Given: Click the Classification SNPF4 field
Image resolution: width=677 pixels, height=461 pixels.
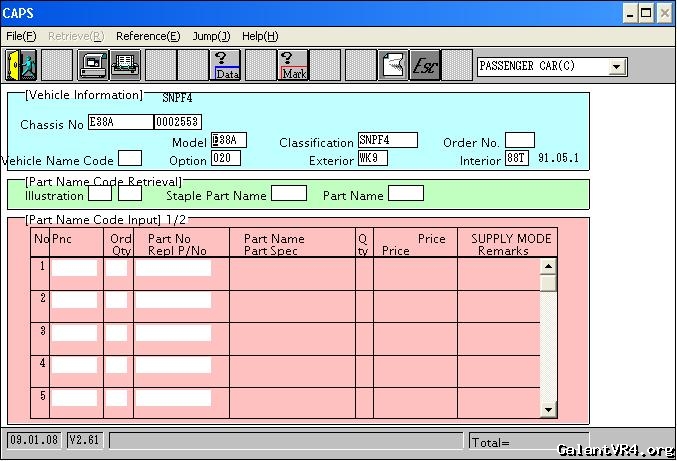Looking at the screenshot, I should pyautogui.click(x=387, y=140).
